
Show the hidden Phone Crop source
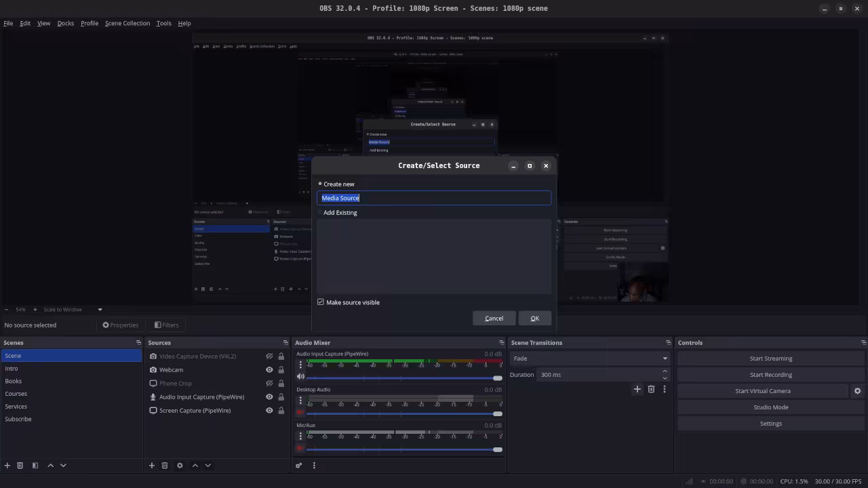coord(269,383)
